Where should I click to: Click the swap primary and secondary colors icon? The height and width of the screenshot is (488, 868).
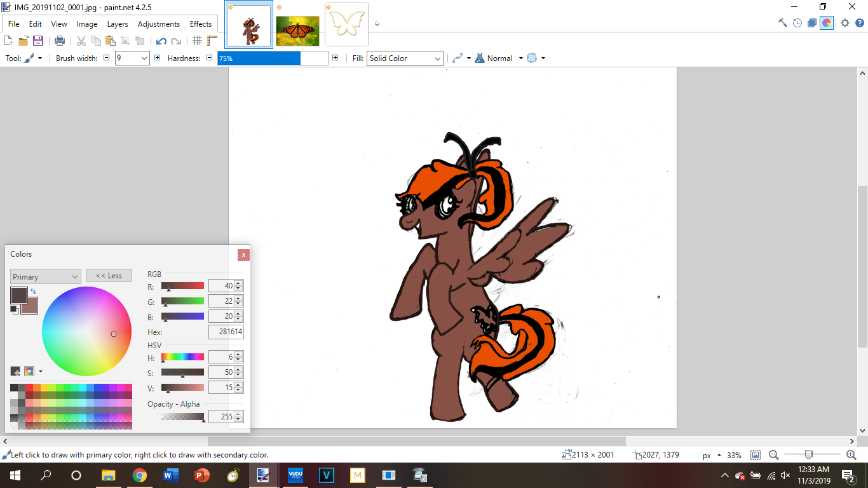[x=33, y=292]
